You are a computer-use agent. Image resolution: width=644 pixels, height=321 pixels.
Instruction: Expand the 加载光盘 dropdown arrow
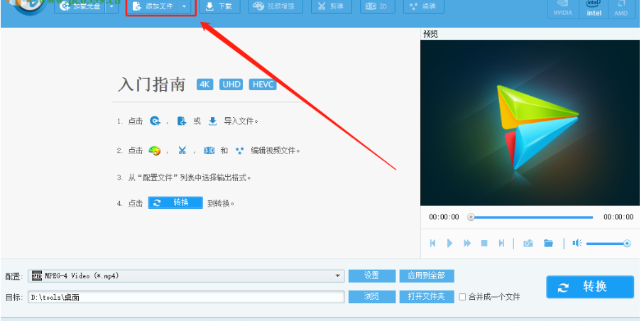pos(111,6)
